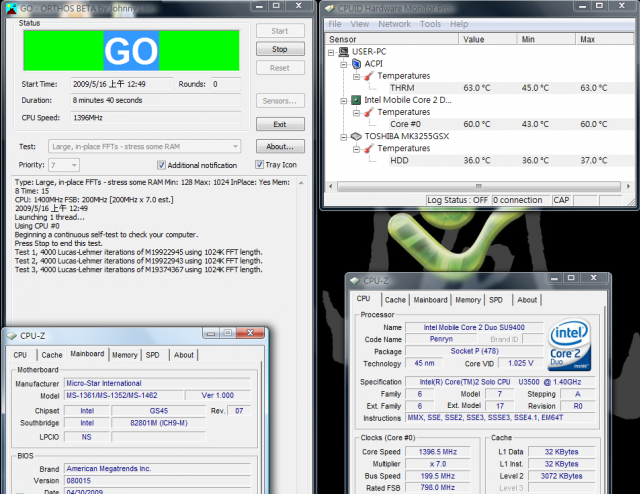Viewport: 640px width, 494px height.
Task: Click the About... button in ORTHOS
Action: pyautogui.click(x=280, y=147)
